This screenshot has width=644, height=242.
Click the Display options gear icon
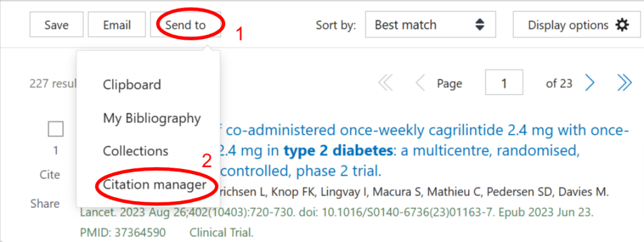tap(622, 25)
